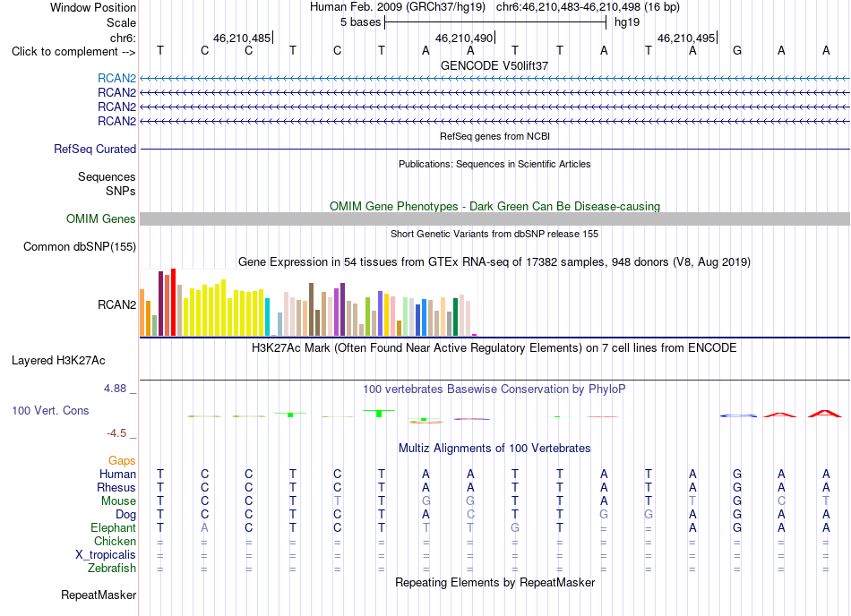Viewport: 851px width, 616px height.
Task: Click the Elephant species label
Action: (114, 527)
